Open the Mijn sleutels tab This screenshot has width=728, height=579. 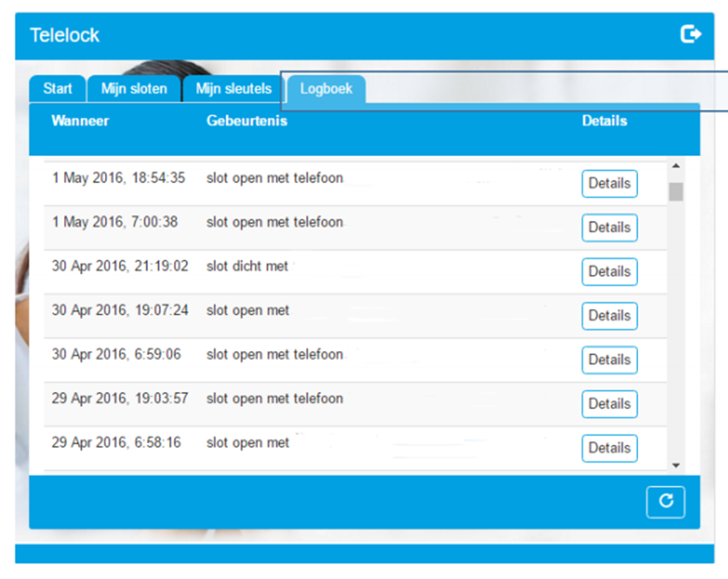click(x=233, y=89)
